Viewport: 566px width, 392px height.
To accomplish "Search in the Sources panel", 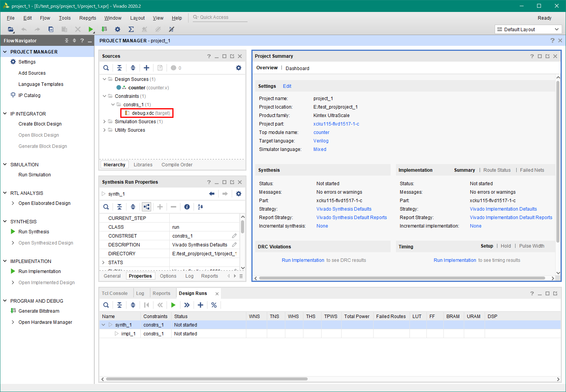I will (106, 68).
